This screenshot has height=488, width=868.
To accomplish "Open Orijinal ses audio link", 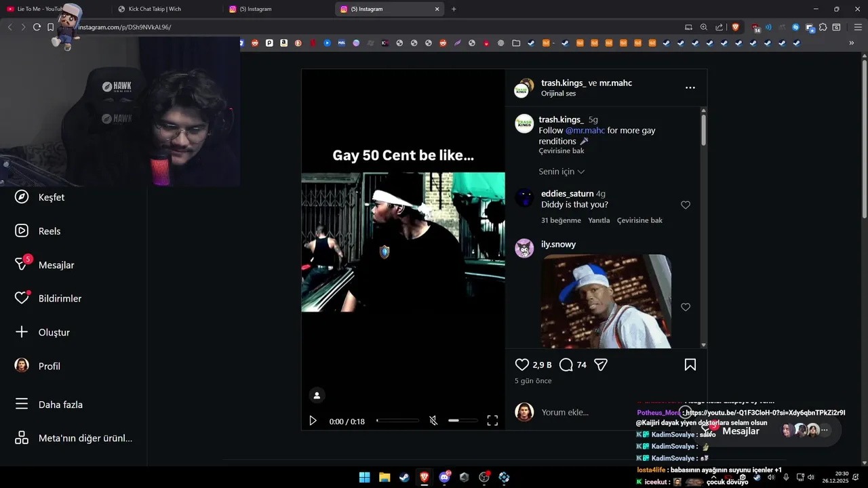I will (558, 94).
